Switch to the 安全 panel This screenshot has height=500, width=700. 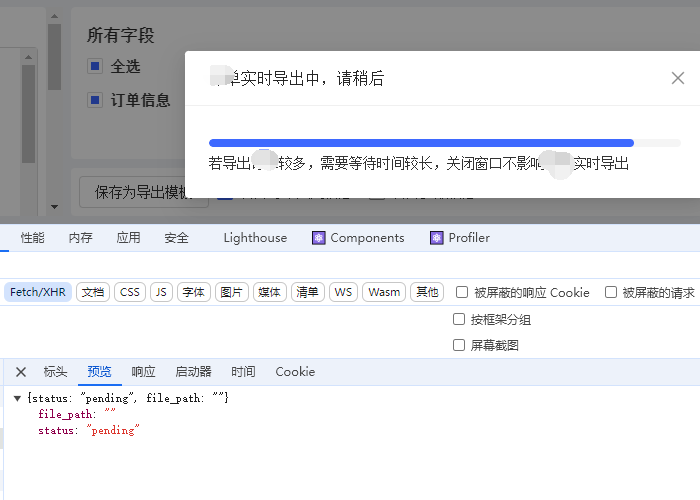[x=176, y=238]
